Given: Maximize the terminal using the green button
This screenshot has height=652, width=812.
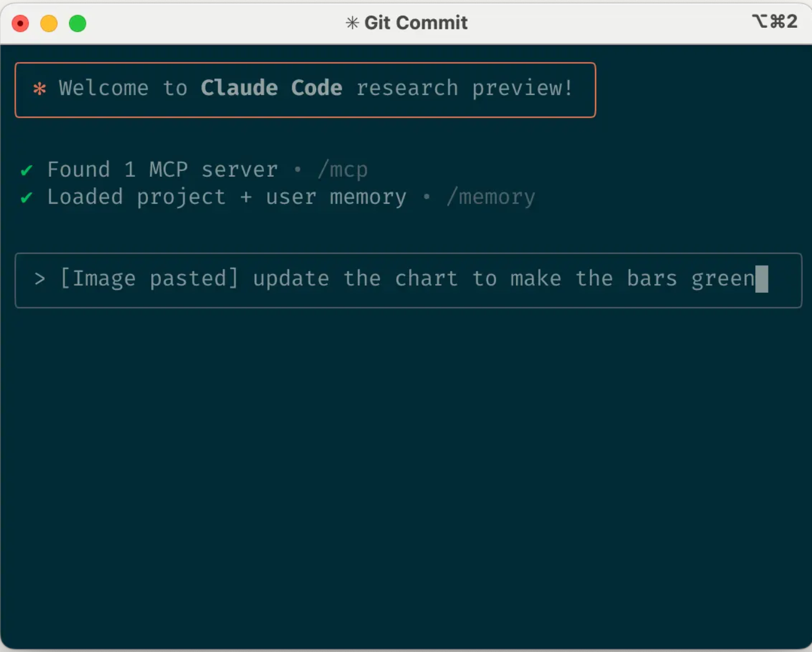Looking at the screenshot, I should [78, 24].
